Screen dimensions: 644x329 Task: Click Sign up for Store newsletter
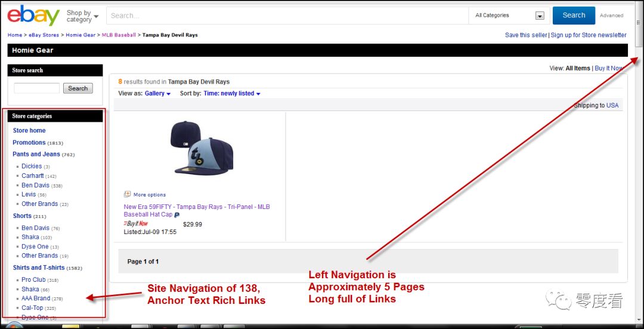point(589,35)
